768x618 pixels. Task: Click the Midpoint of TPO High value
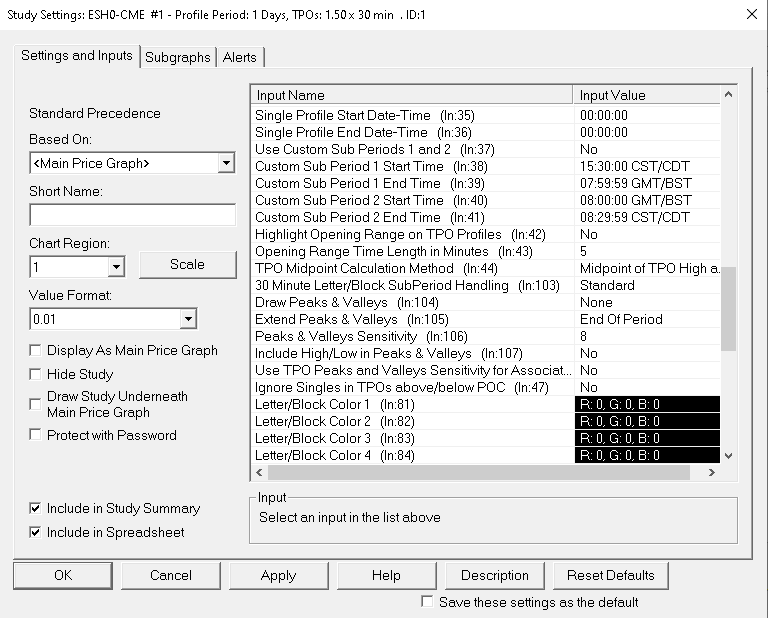tap(649, 268)
